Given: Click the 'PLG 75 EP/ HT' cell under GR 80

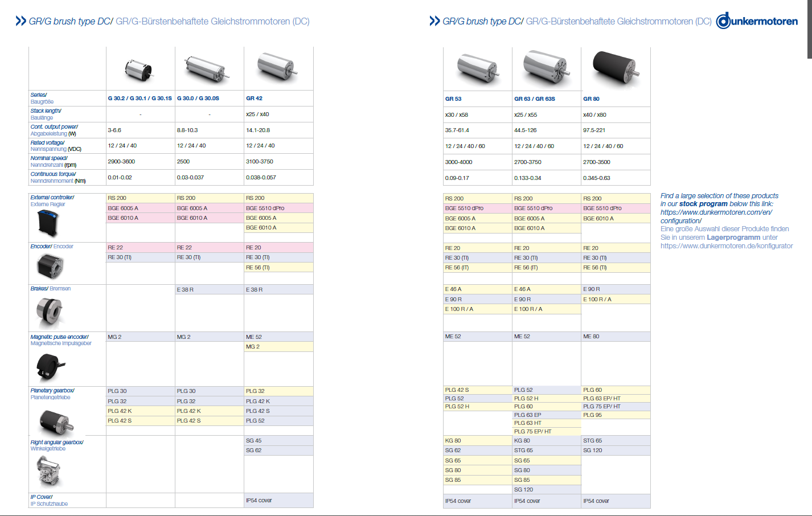Looking at the screenshot, I should 601,407.
